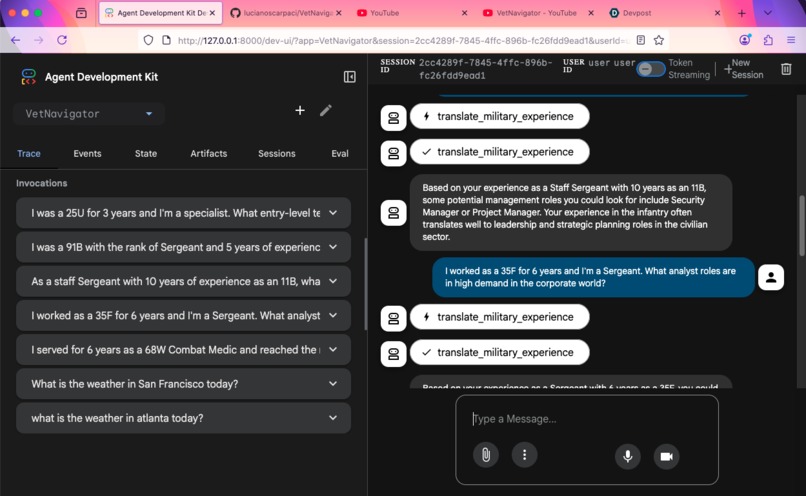
Task: Switch to the State tab
Action: pyautogui.click(x=146, y=154)
